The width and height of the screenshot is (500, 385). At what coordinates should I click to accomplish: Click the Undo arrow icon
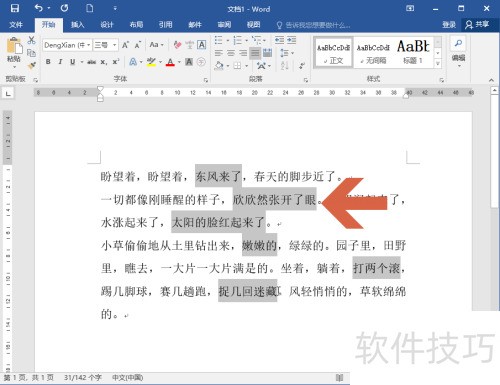(x=39, y=8)
